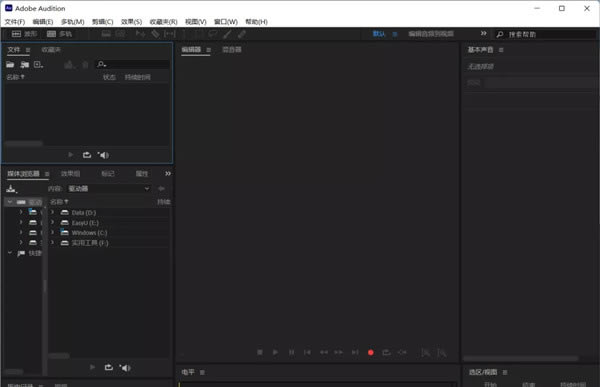Select the Windows (C:) drive row
Screen dimensions: 600x387
[109, 233]
